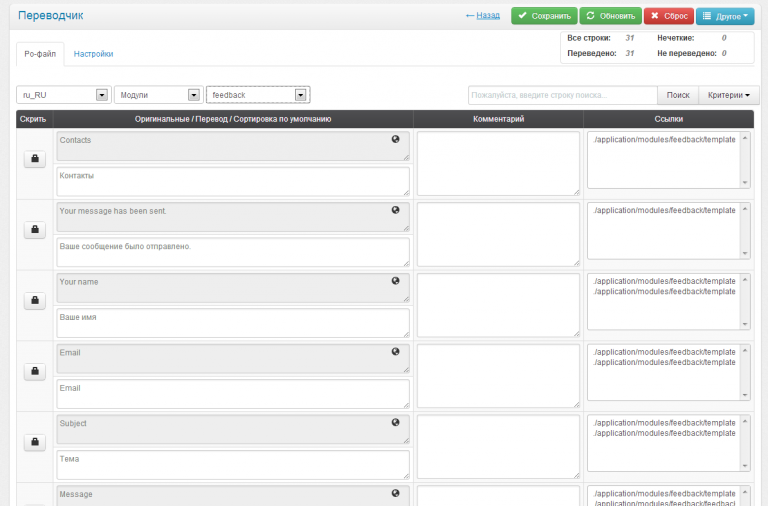Open the Модули type dropdown

pos(159,95)
